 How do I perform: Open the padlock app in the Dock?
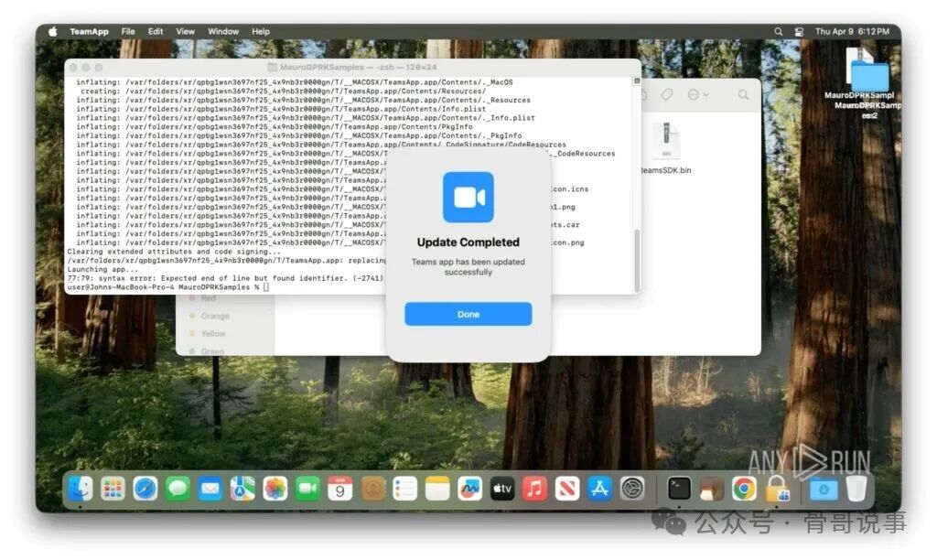pos(777,489)
